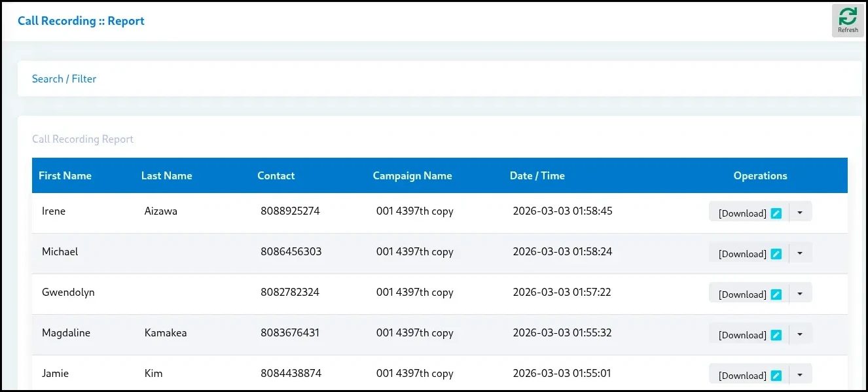The height and width of the screenshot is (392, 868).
Task: Select the edit pencil icon on Jamie Kim's row
Action: pos(776,374)
